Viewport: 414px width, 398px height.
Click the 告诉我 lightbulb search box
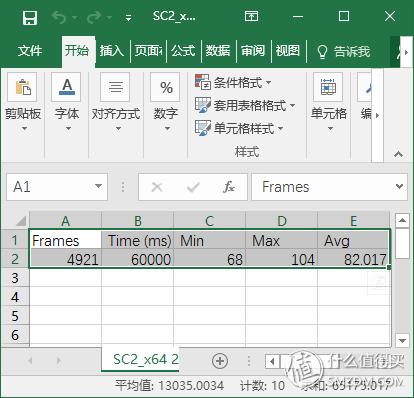click(x=343, y=52)
